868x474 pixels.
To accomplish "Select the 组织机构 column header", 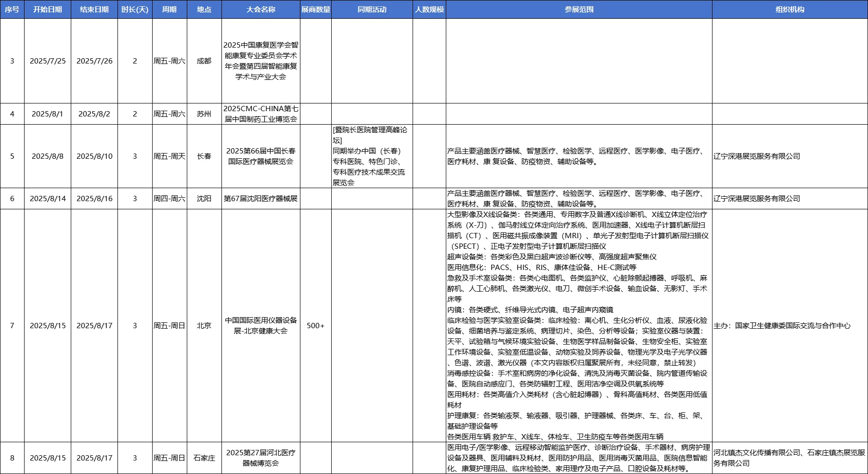I will click(x=790, y=9).
